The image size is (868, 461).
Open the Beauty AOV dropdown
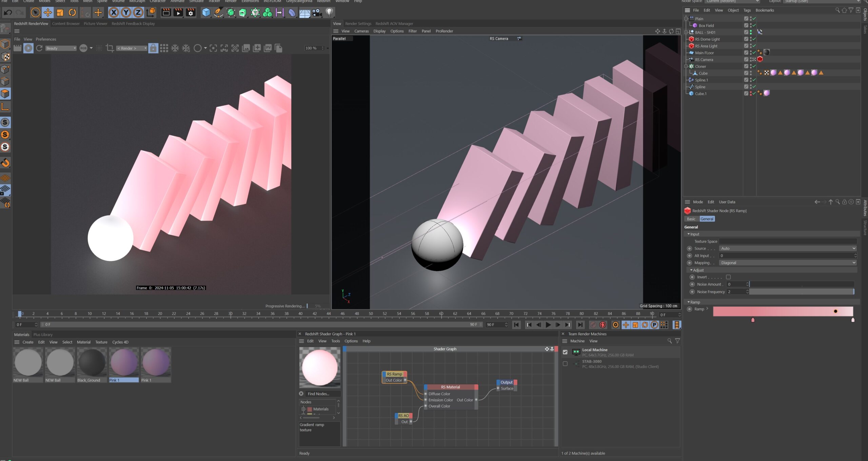pos(61,48)
